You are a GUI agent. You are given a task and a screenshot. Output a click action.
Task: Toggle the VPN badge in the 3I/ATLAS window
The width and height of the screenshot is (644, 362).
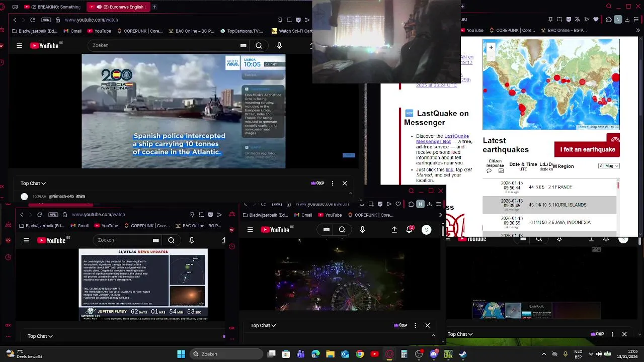click(53, 215)
